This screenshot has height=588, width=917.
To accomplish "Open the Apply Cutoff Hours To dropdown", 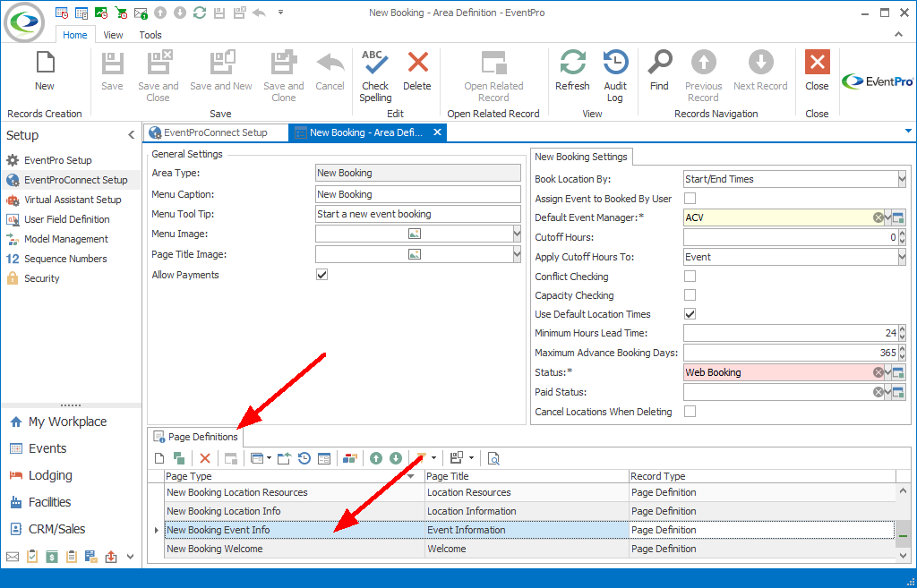I will click(902, 257).
